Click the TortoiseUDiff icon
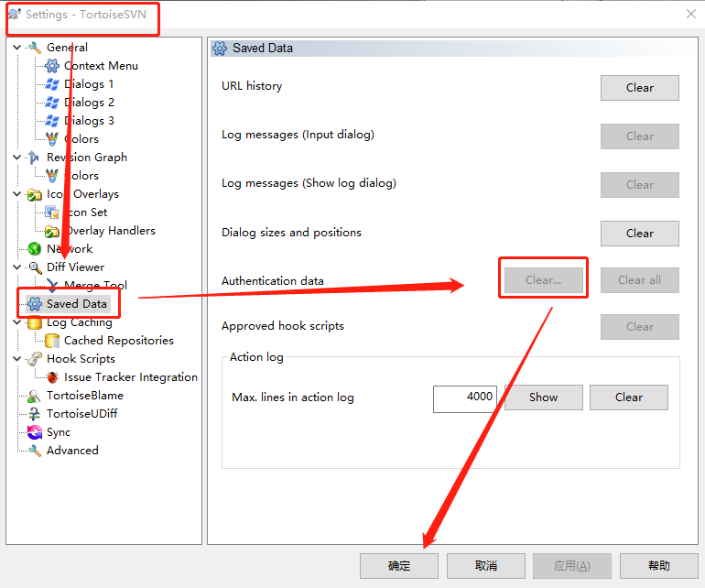 (x=35, y=414)
